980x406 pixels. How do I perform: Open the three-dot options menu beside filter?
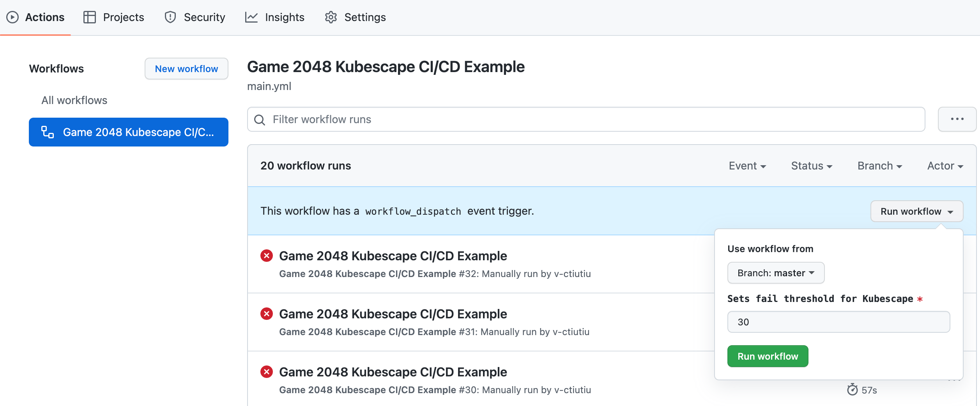(957, 119)
